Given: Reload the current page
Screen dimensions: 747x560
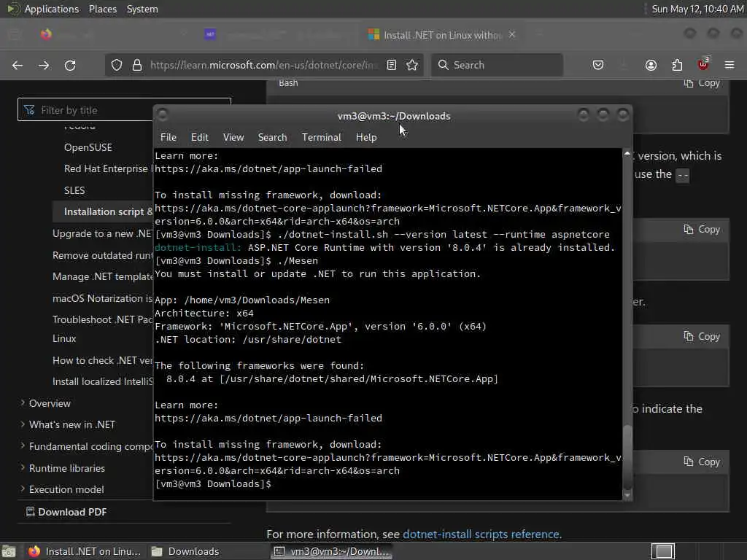Looking at the screenshot, I should click(x=70, y=65).
